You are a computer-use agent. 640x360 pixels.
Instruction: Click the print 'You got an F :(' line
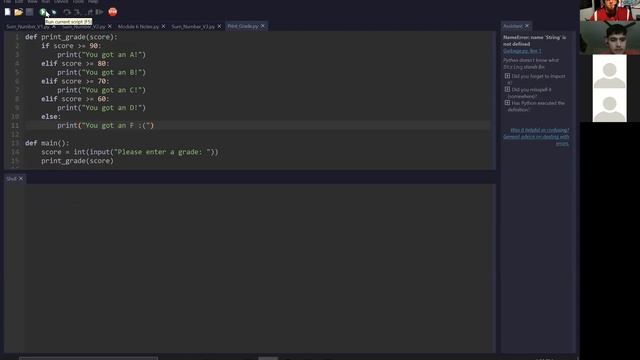105,126
